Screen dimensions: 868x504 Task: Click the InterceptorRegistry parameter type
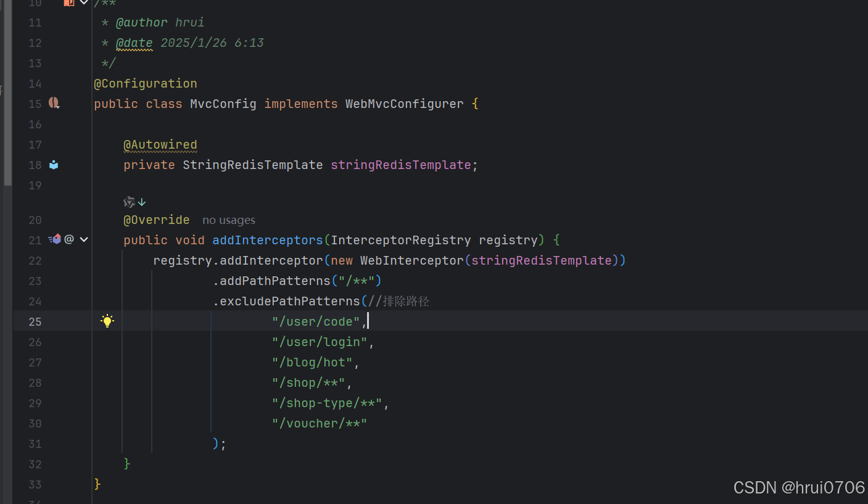[401, 240]
